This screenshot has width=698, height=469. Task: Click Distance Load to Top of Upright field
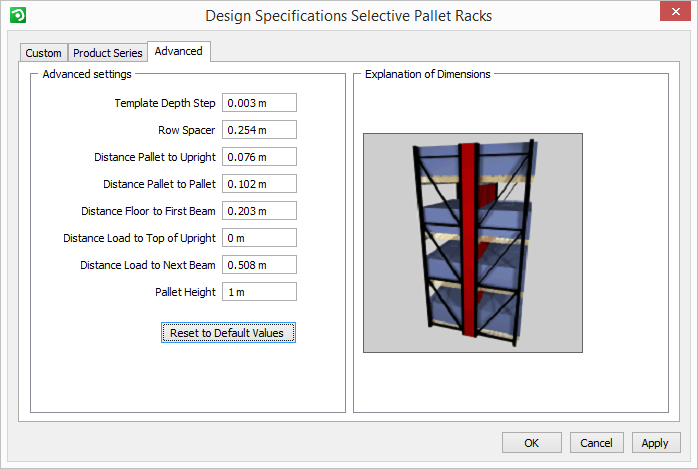coord(259,238)
